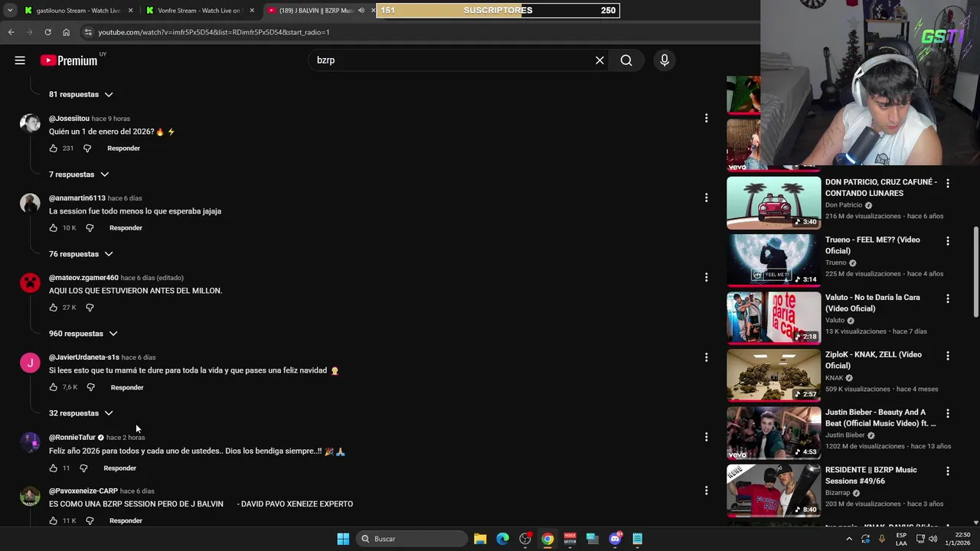Reply to @RonnieTafur with Responder

(119, 468)
